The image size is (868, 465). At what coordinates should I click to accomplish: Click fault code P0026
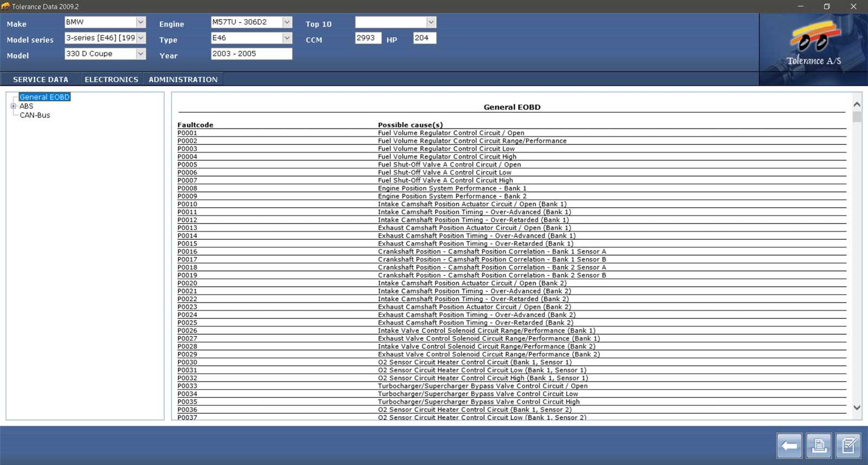coord(187,330)
